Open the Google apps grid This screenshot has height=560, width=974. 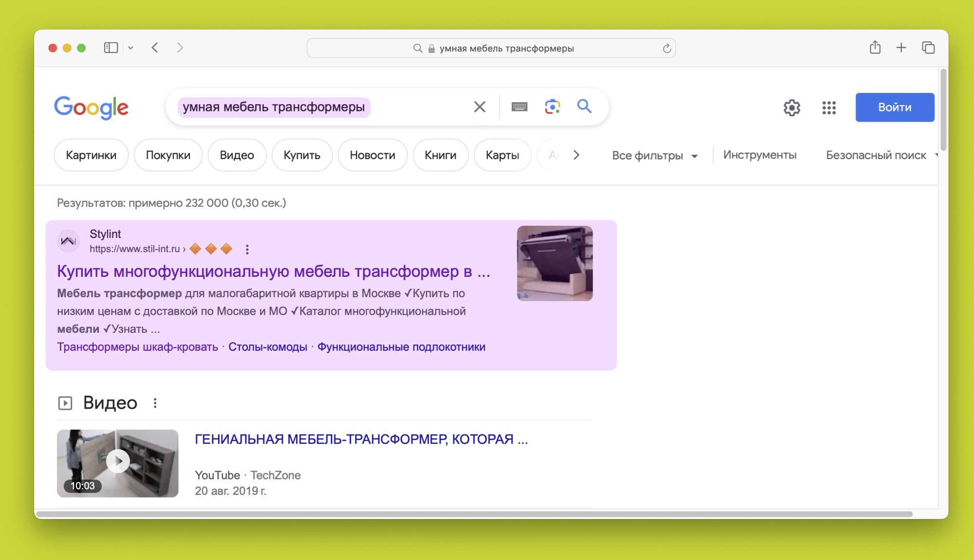(828, 108)
